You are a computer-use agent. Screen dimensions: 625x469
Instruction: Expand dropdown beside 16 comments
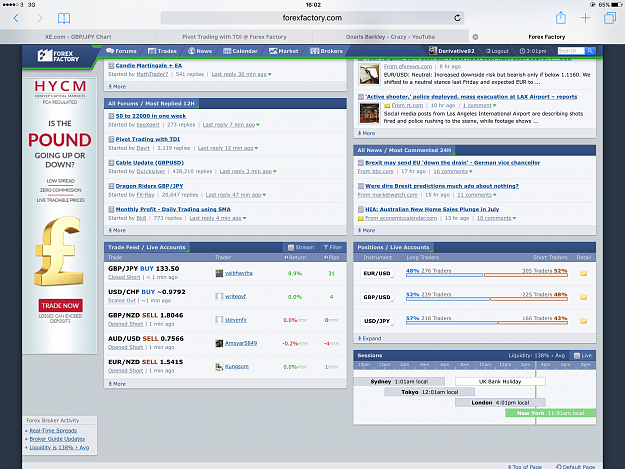471,172
